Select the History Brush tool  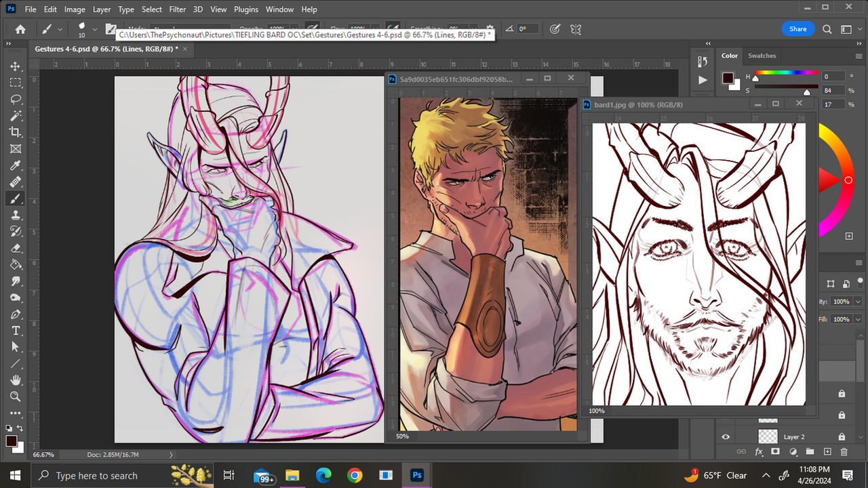pyautogui.click(x=16, y=232)
